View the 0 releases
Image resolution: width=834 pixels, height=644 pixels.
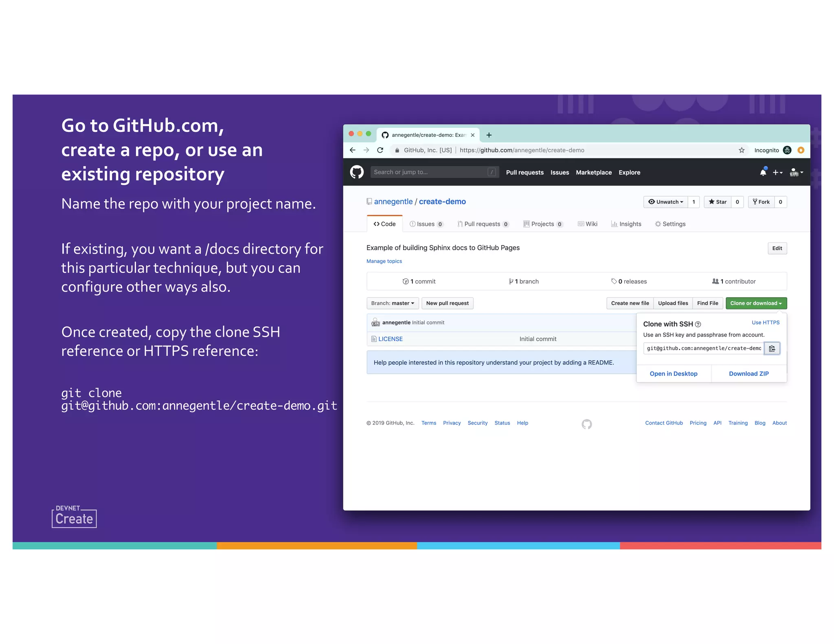[x=629, y=281]
